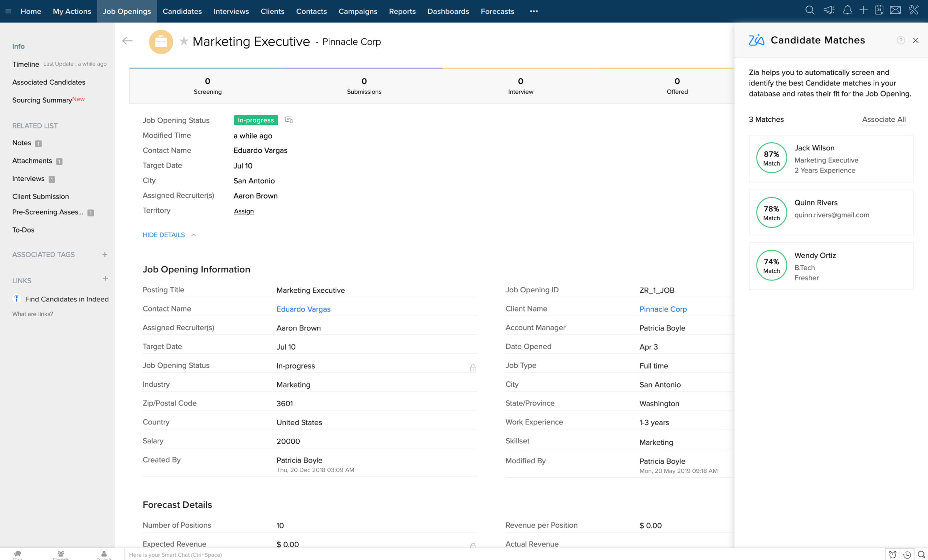The width and height of the screenshot is (928, 560).
Task: Click the announcements megaphone icon
Action: (x=829, y=10)
